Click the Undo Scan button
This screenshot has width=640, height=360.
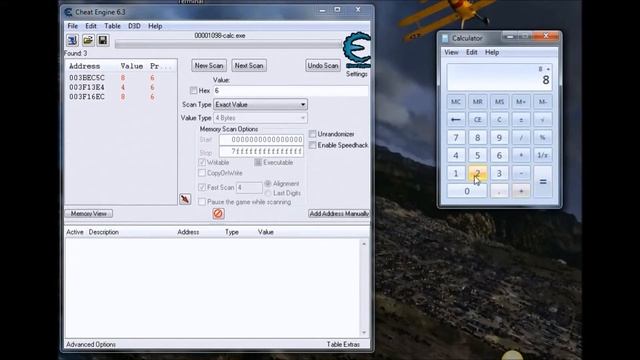[x=323, y=65]
